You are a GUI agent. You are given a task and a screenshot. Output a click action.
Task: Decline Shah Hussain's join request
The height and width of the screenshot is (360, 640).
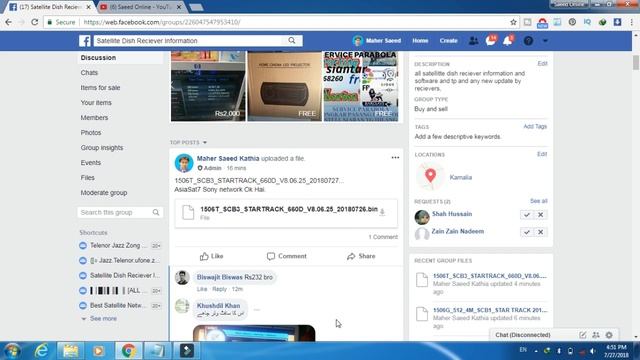[540, 215]
